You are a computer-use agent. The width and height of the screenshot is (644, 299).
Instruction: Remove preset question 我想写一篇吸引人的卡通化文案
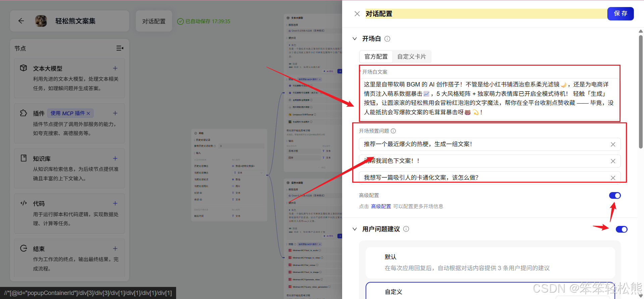(613, 178)
